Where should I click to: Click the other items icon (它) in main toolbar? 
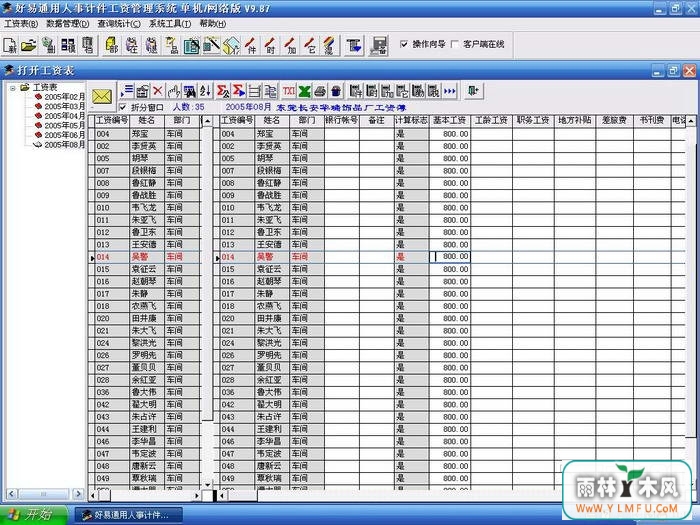[x=311, y=45]
